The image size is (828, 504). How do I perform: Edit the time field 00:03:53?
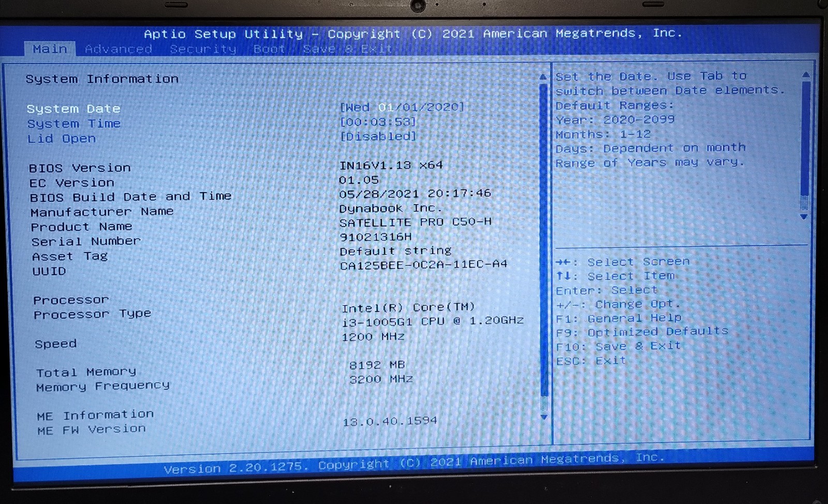(378, 122)
